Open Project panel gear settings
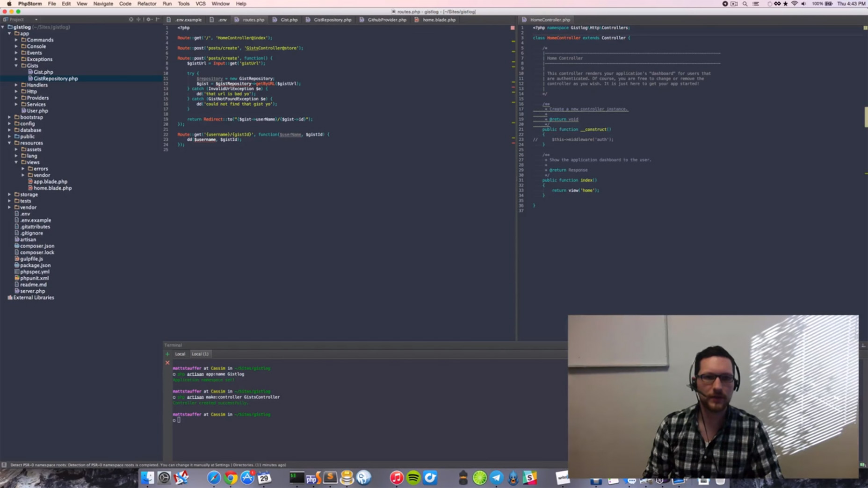Screen dimensions: 868x488 149,20
